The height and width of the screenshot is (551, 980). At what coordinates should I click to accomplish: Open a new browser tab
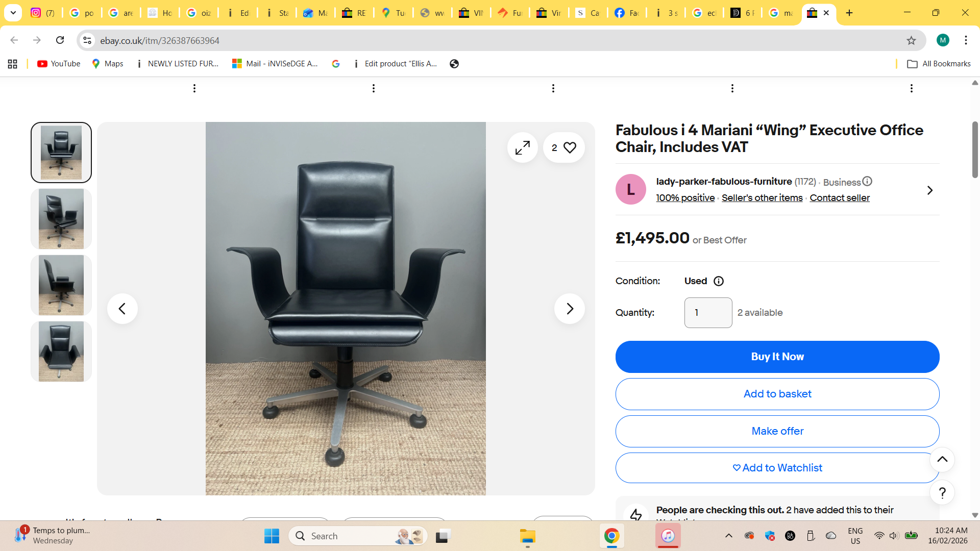click(x=849, y=13)
